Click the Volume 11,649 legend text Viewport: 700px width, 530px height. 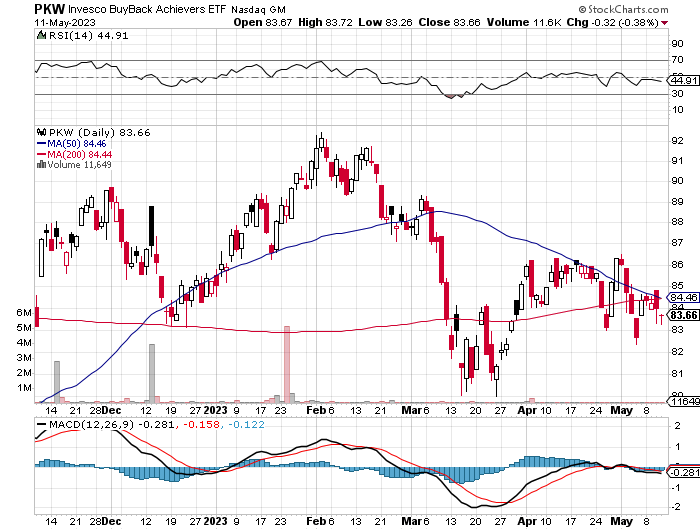79,165
